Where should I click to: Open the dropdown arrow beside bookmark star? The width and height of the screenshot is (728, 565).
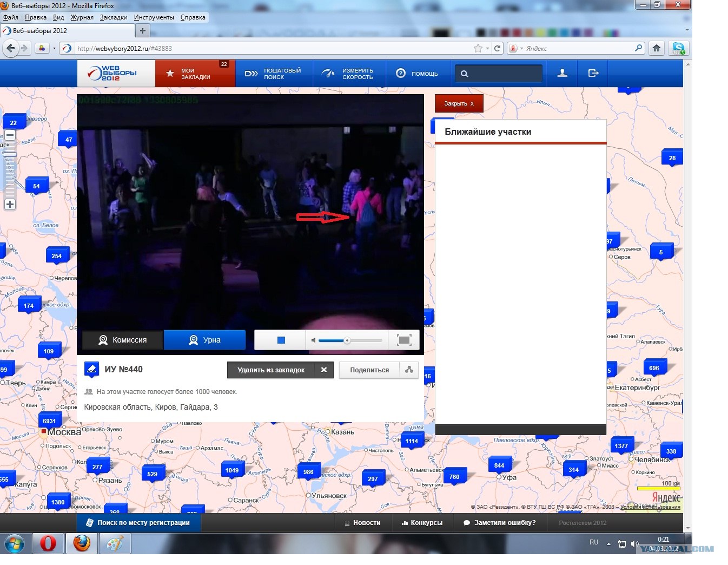point(487,48)
